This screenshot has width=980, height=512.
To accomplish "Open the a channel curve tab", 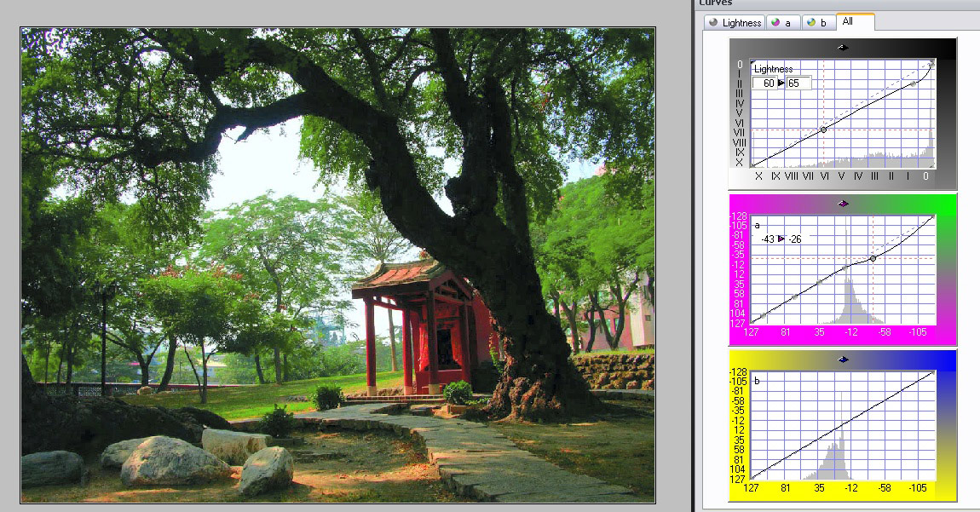I will pos(781,22).
